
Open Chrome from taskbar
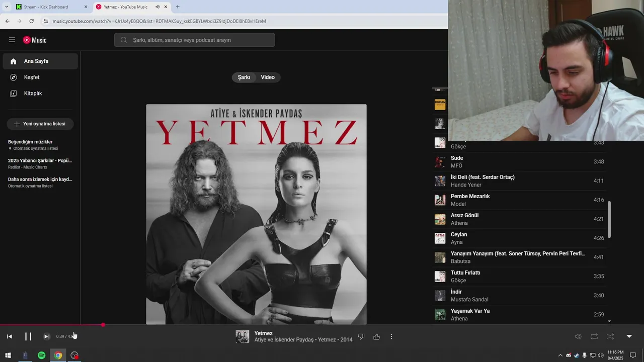click(x=58, y=355)
